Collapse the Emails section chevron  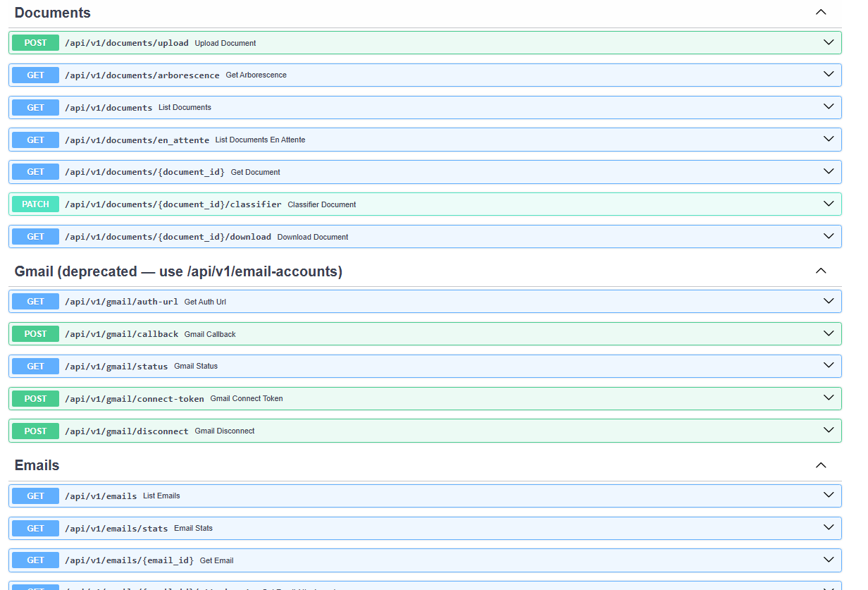[x=820, y=465]
